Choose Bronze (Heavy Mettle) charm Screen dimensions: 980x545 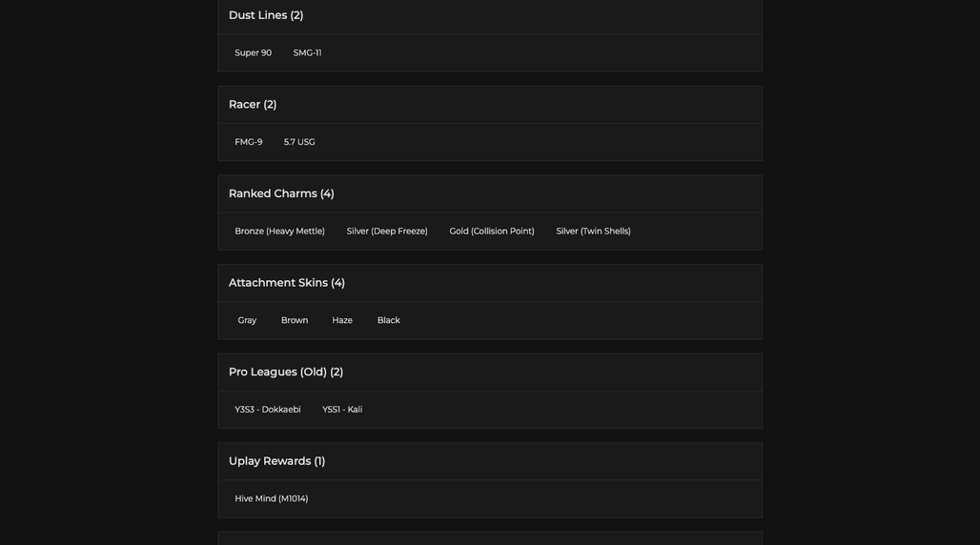pyautogui.click(x=279, y=232)
